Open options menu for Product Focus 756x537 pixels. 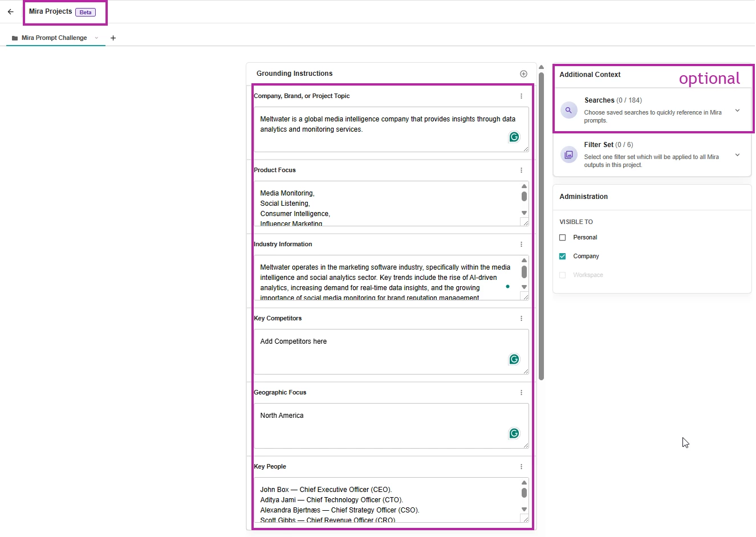click(521, 170)
